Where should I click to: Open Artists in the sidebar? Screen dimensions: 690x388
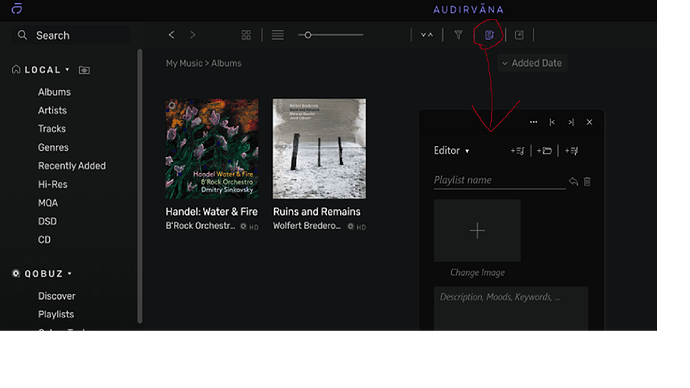(x=52, y=110)
